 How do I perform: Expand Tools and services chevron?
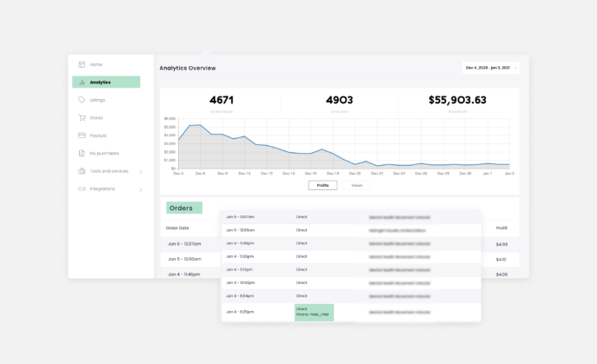pos(141,172)
